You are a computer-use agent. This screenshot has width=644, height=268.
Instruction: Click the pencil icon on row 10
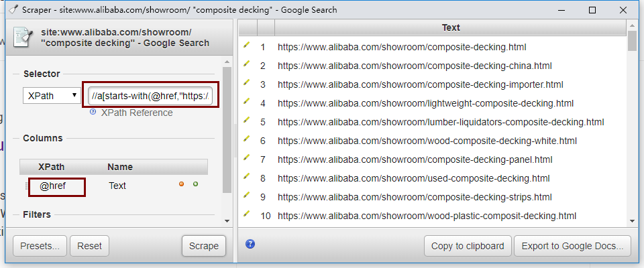pos(246,215)
